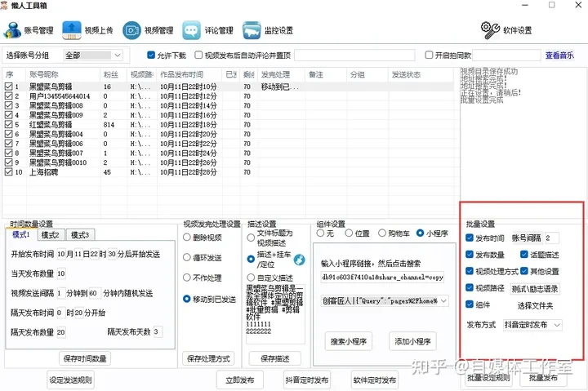Click 批量设定规则 button

pyautogui.click(x=488, y=378)
